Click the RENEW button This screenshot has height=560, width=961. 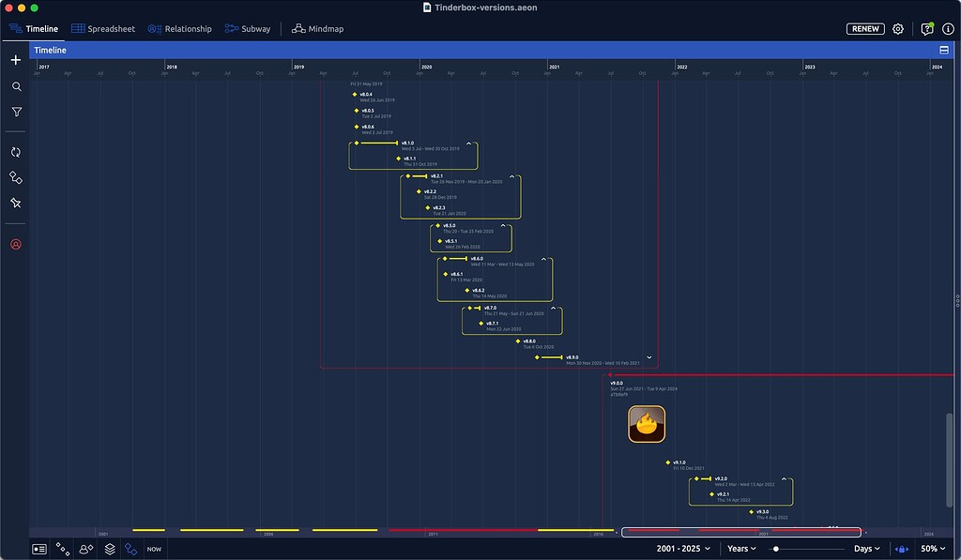(863, 28)
